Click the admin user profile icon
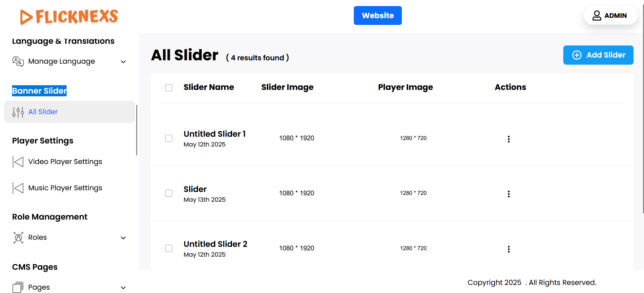Image resolution: width=644 pixels, height=293 pixels. pyautogui.click(x=597, y=15)
